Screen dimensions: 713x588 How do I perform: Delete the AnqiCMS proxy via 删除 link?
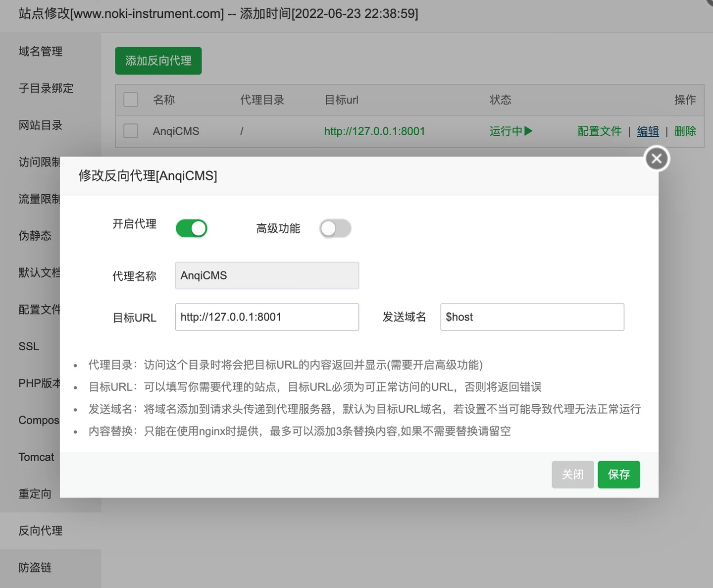point(685,131)
